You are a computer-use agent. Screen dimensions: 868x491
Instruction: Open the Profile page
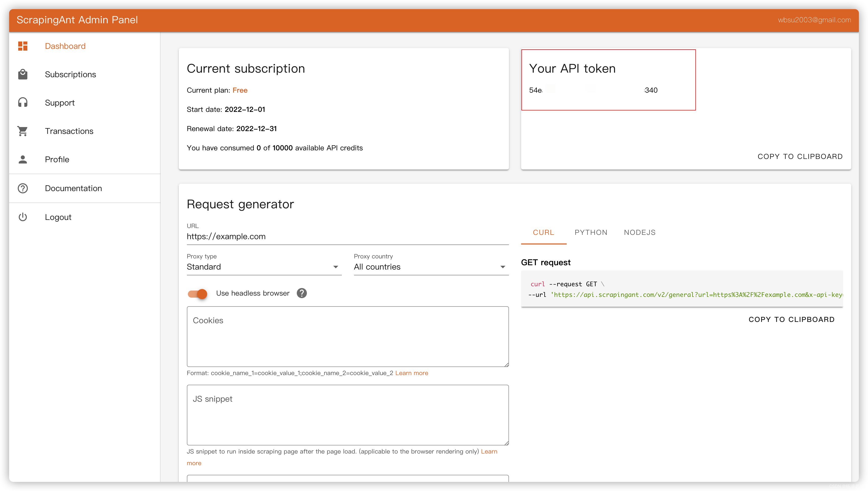[84, 159]
